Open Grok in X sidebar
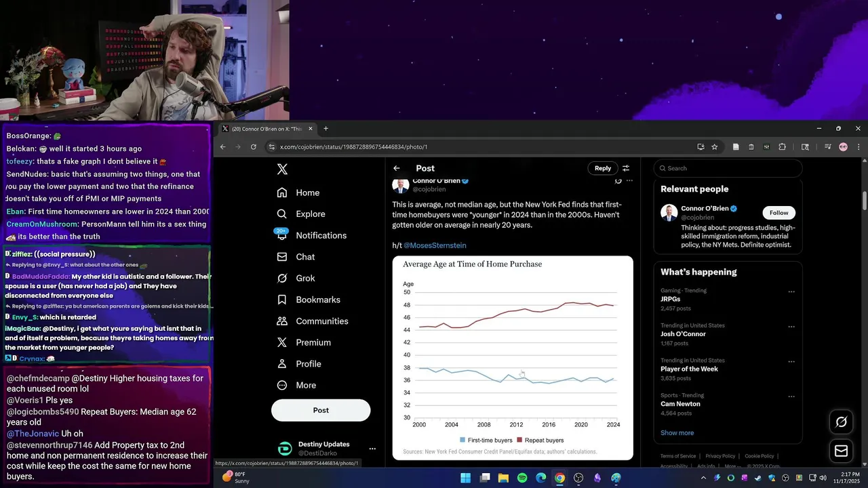This screenshot has width=868, height=488. (x=296, y=279)
